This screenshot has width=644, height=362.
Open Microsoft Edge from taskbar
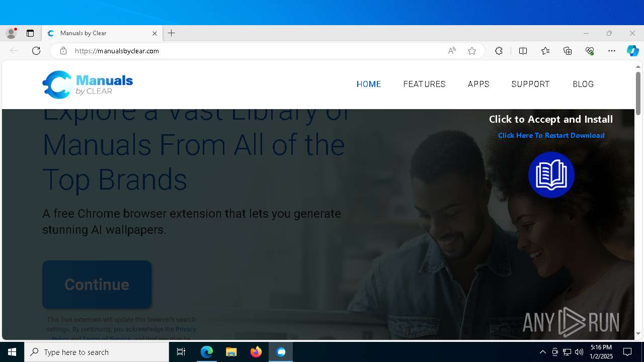(x=207, y=352)
